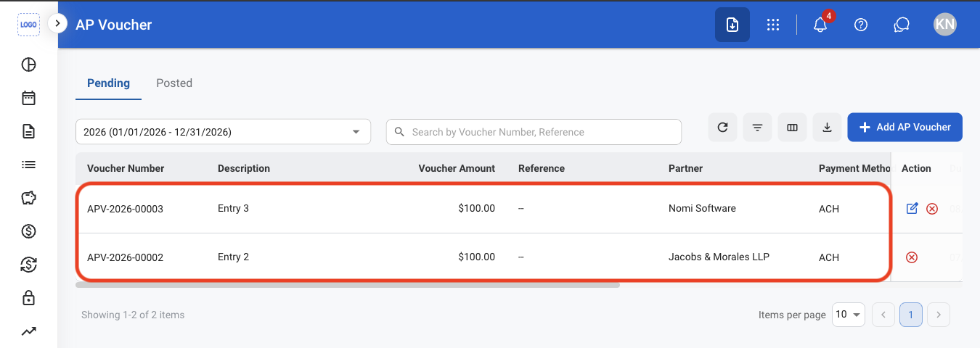980x348 pixels.
Task: Edit voucher APV-2026-00003
Action: click(x=912, y=209)
